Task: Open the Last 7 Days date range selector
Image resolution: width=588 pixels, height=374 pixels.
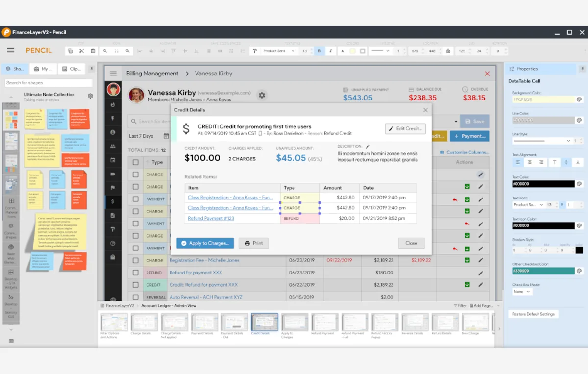Action: (x=149, y=136)
